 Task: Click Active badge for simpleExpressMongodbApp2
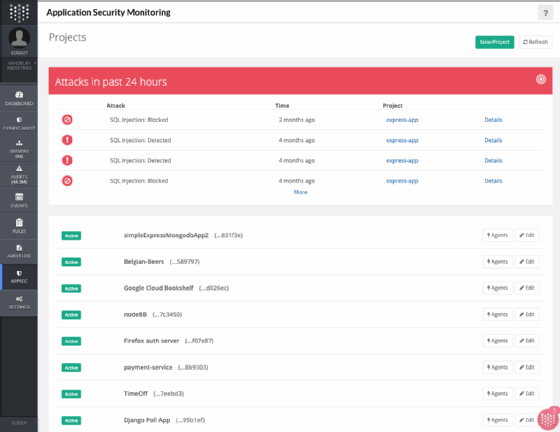coord(71,236)
